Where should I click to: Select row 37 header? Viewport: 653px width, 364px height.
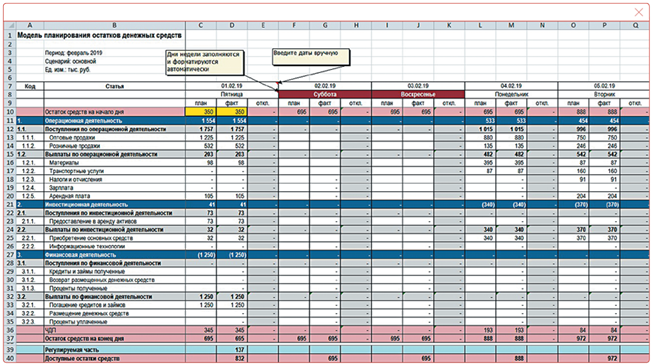pos(10,339)
